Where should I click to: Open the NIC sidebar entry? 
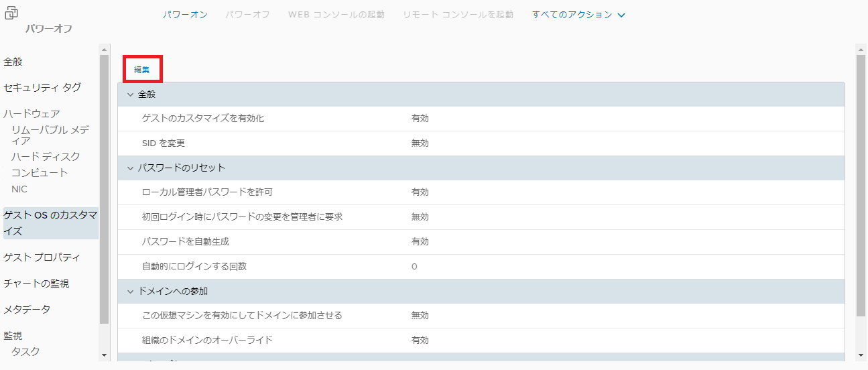pos(19,189)
